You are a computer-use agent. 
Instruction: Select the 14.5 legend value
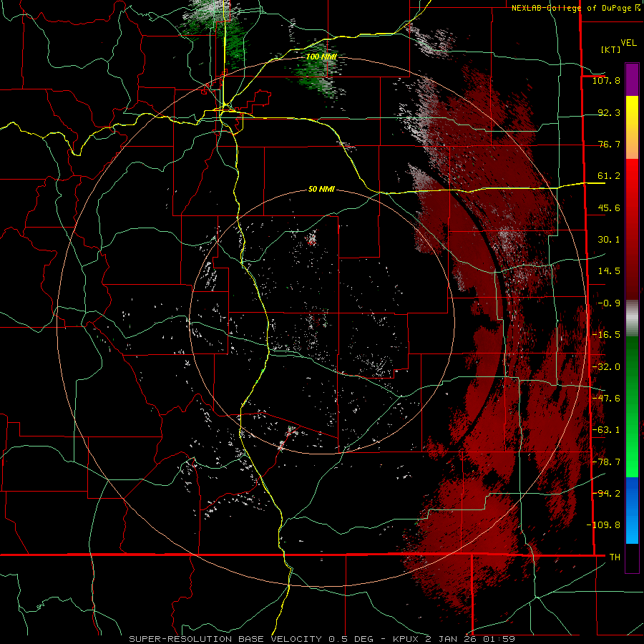(609, 271)
